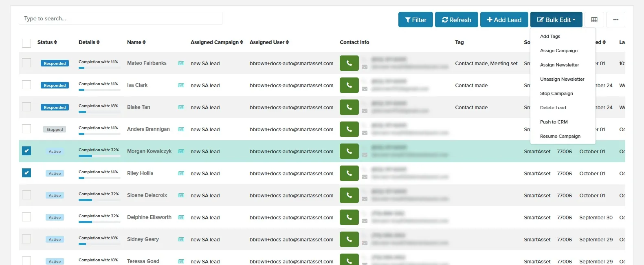Uncheck the Riley Hollis row checkbox
The width and height of the screenshot is (644, 265).
(26, 173)
